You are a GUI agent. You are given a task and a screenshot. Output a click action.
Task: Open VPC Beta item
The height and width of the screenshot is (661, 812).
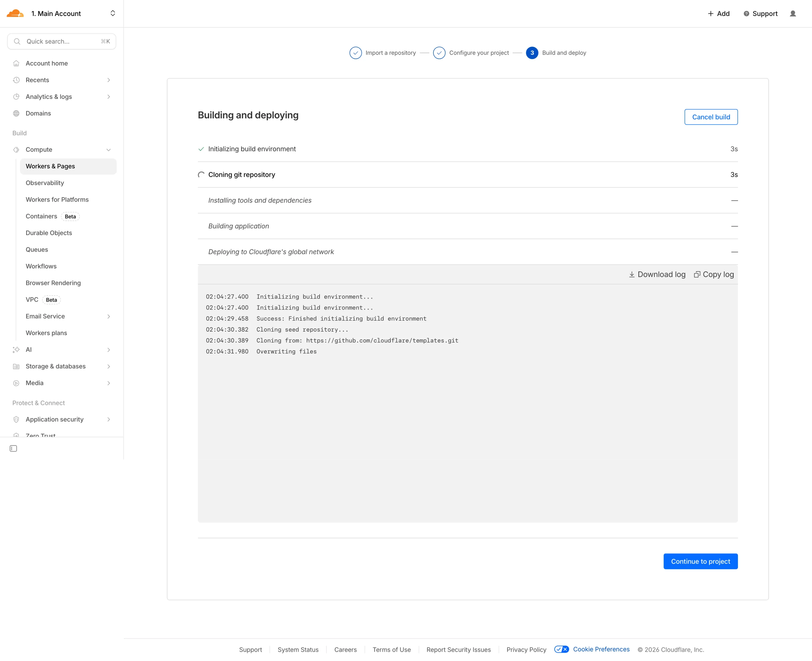pyautogui.click(x=43, y=300)
